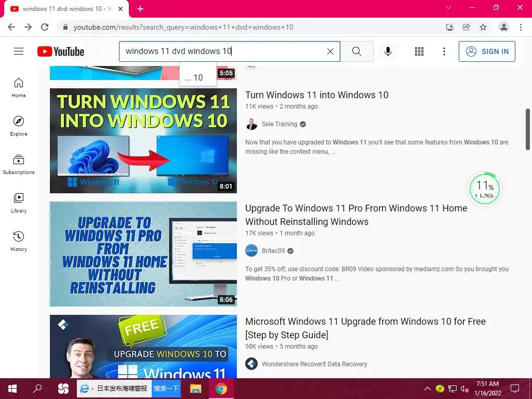Open Sele Training channel name
Viewport: 532px width, 399px height.
pyautogui.click(x=279, y=124)
